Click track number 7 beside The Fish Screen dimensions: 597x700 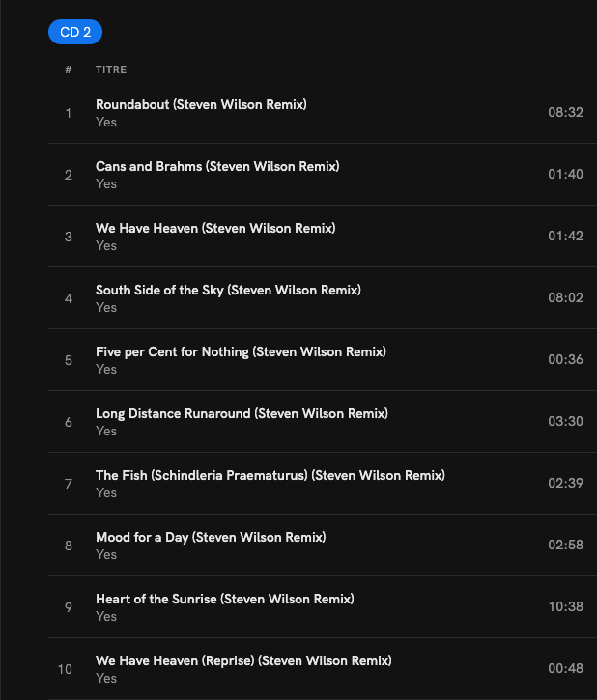click(69, 484)
